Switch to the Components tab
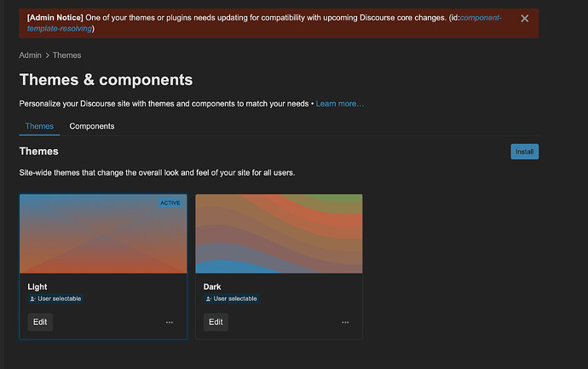 click(x=92, y=126)
